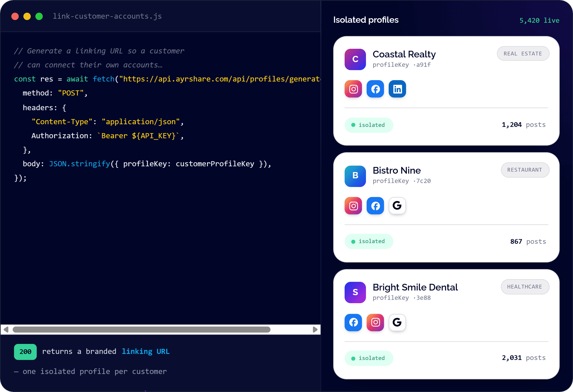Click the code scrollbar right arrow
Image resolution: width=573 pixels, height=392 pixels.
[x=315, y=330]
